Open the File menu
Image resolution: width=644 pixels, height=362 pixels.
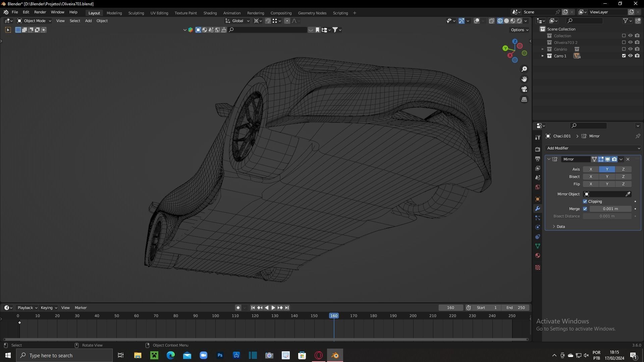pos(15,12)
